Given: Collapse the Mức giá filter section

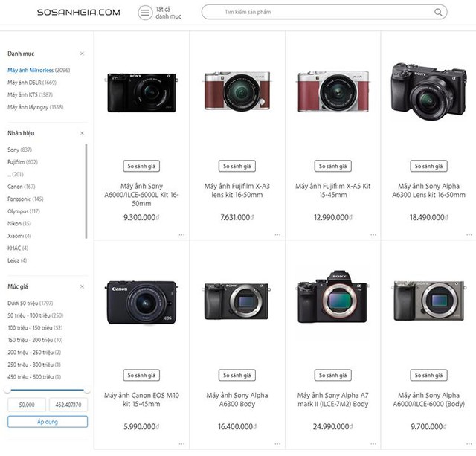Looking at the screenshot, I should (82, 286).
